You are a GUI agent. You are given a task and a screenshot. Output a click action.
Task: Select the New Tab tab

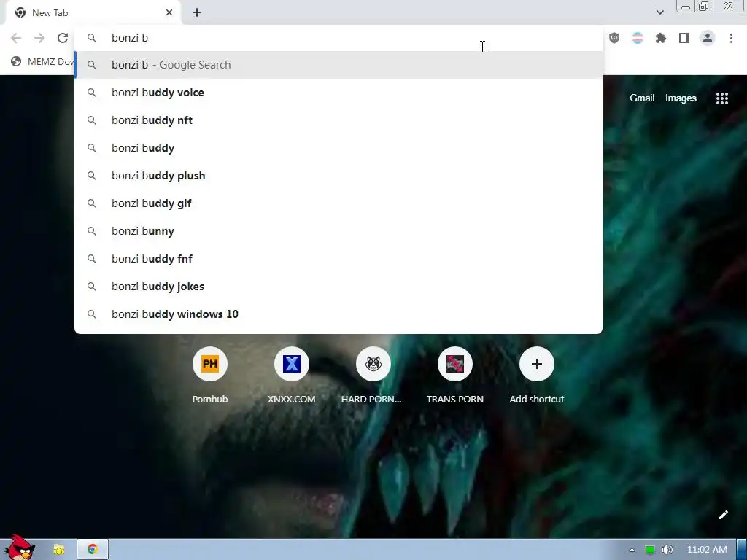click(93, 13)
